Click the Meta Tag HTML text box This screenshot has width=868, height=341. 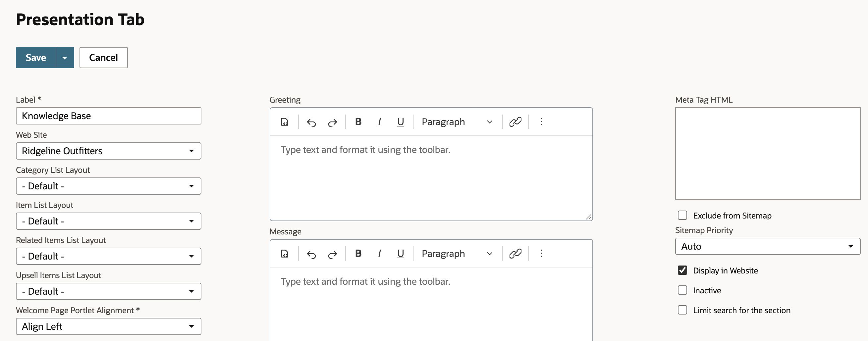pyautogui.click(x=768, y=154)
